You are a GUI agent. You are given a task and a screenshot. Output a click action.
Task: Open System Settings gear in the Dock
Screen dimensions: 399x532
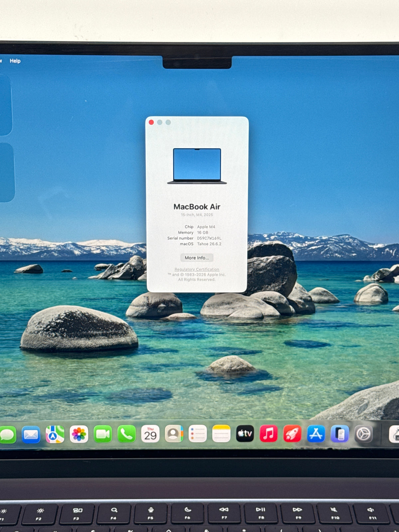363,434
